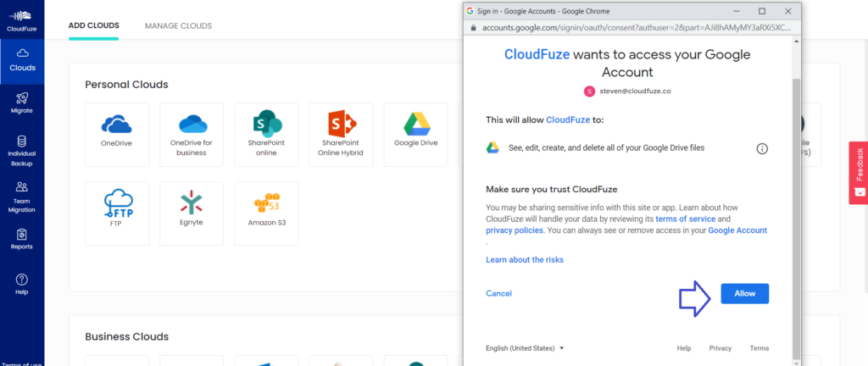The height and width of the screenshot is (366, 868).
Task: Add SharePoint online cloud
Action: pyautogui.click(x=266, y=135)
